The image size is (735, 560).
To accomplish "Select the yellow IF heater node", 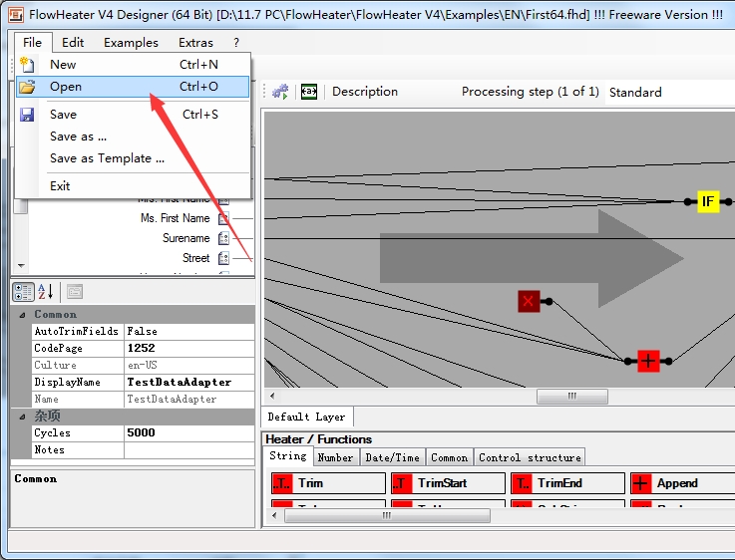I will [x=708, y=202].
